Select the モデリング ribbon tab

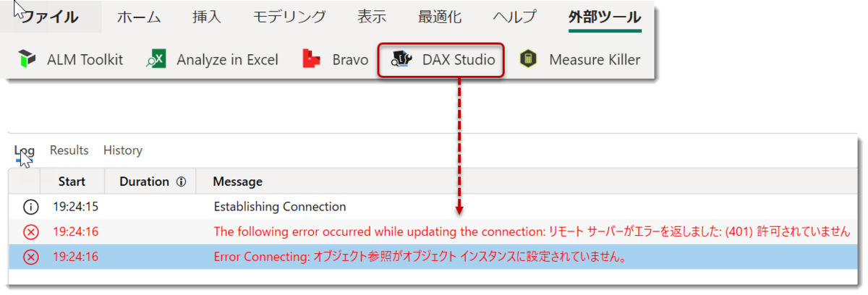(289, 17)
